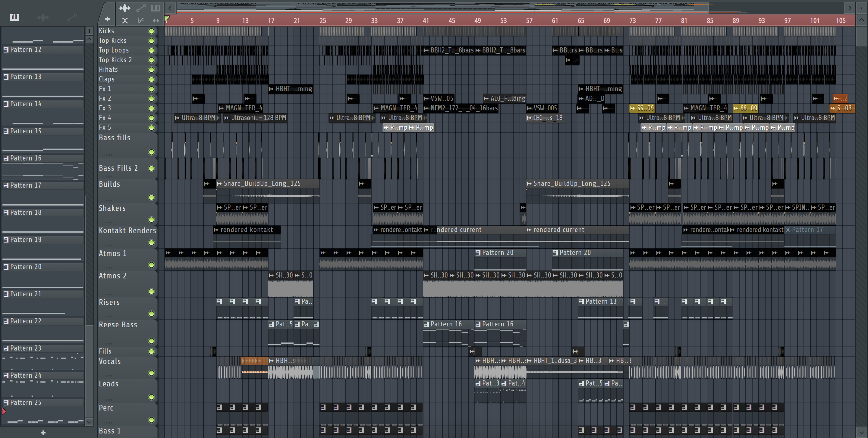Mute the Shakers track
Screen dimensions: 868x438
click(152, 220)
